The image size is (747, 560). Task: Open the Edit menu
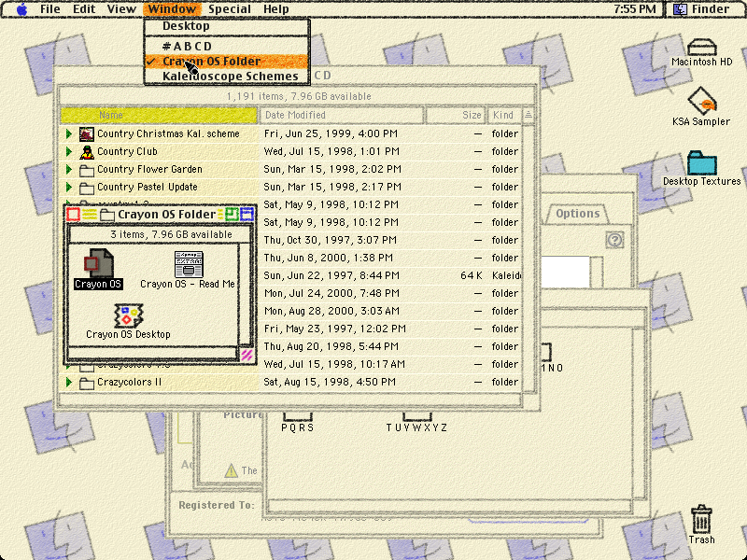(x=84, y=9)
